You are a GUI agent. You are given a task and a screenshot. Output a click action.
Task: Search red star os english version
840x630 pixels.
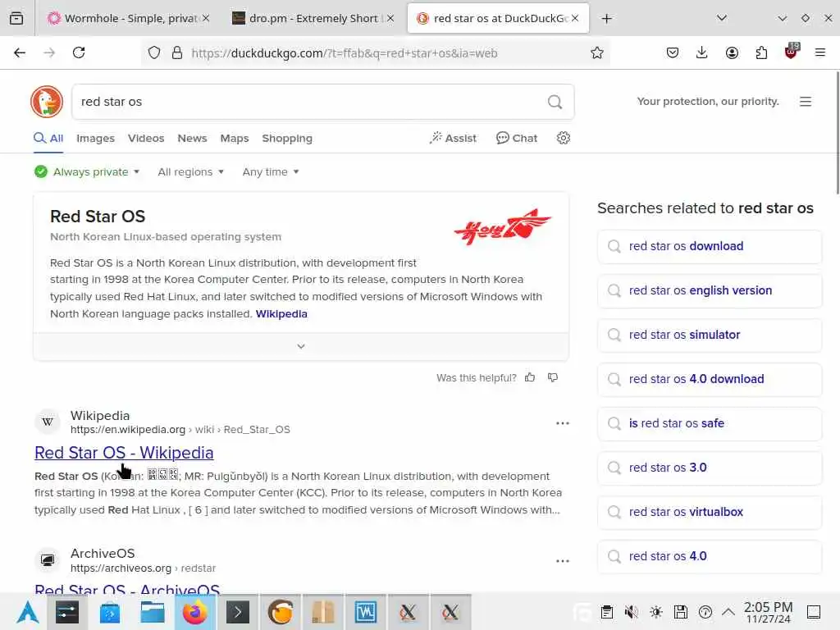point(710,291)
